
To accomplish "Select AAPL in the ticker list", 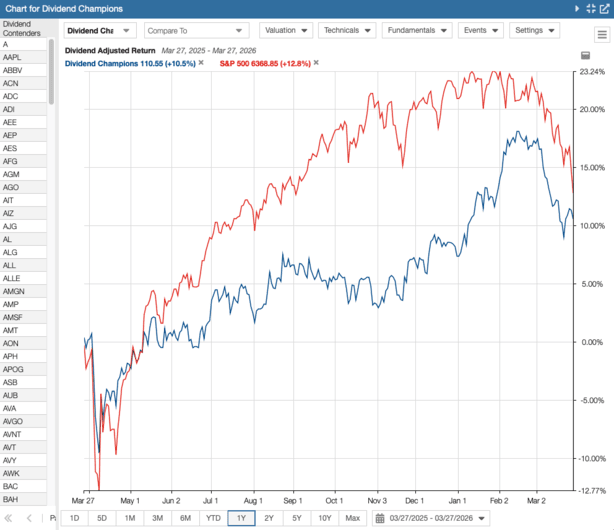I will [13, 58].
